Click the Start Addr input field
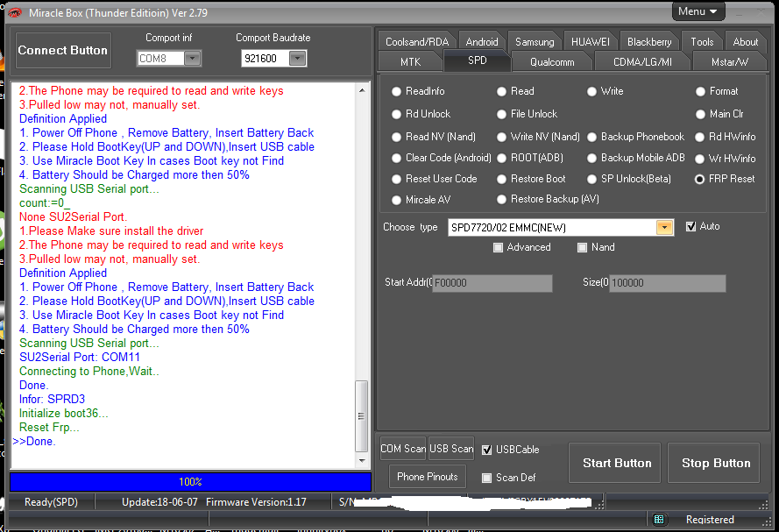 click(x=492, y=283)
